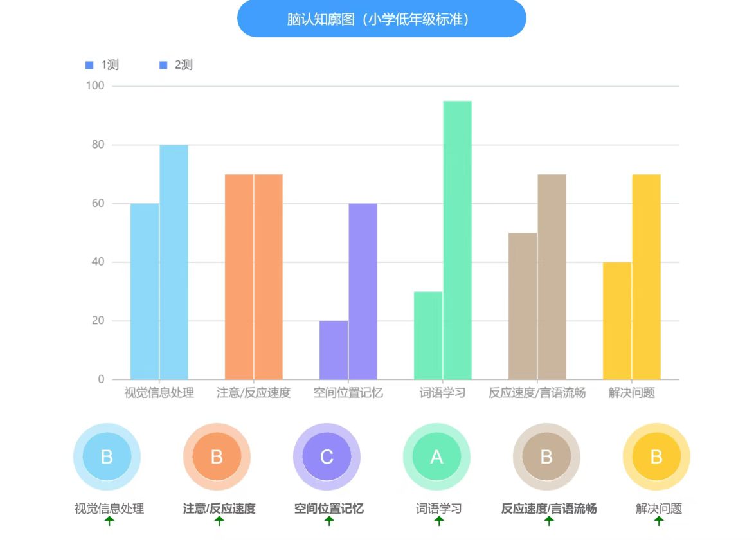Select the blue B grade circle for 视觉信息处理
This screenshot has height=540, width=756.
point(107,456)
